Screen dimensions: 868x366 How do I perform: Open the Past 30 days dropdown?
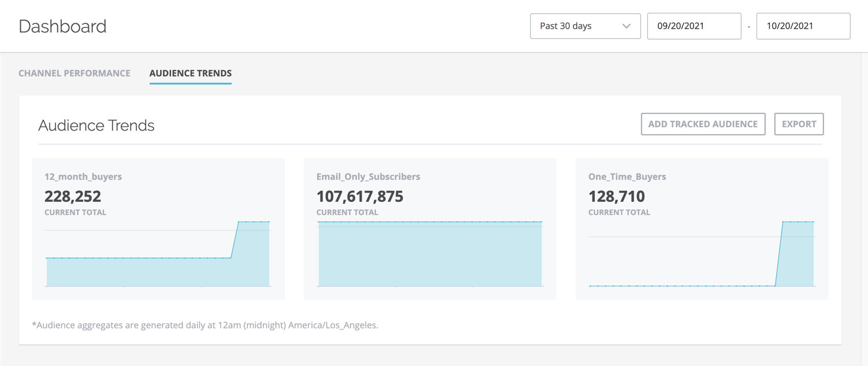(585, 26)
